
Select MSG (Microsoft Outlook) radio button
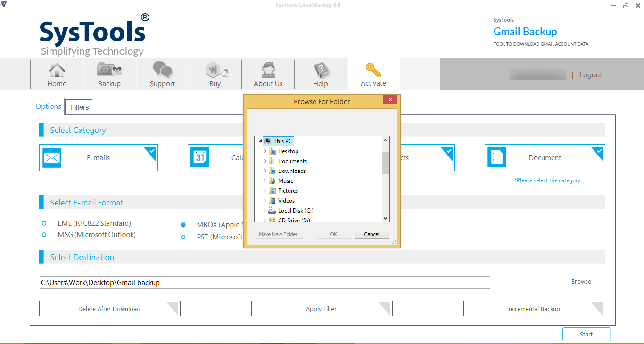[44, 235]
